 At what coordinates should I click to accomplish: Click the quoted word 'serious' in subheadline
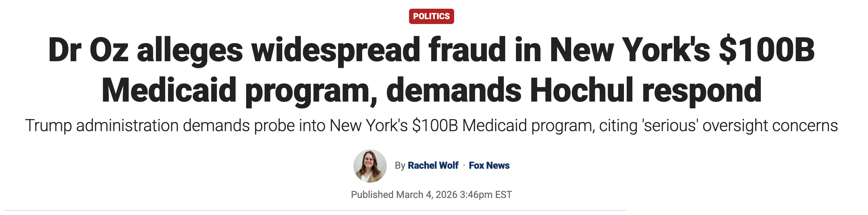[x=670, y=126]
